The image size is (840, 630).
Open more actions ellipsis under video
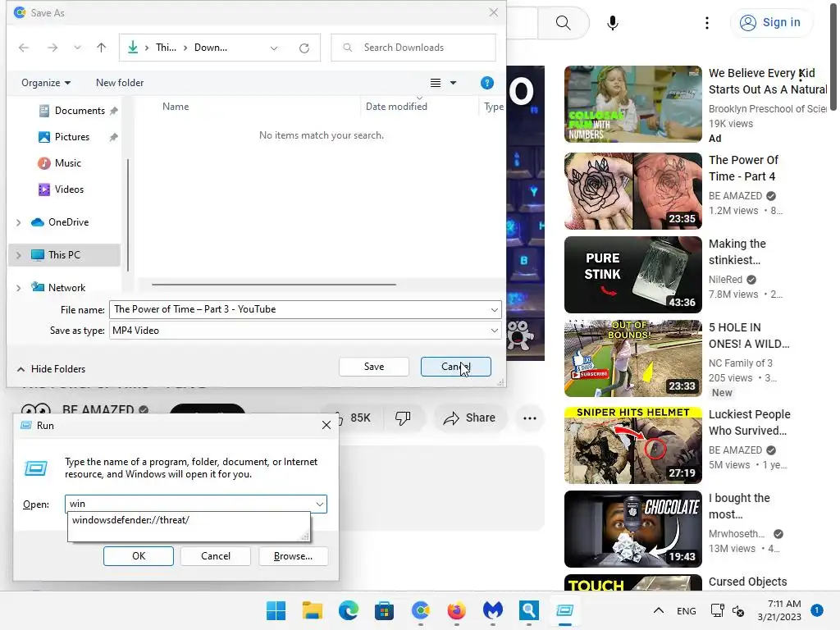click(x=529, y=418)
